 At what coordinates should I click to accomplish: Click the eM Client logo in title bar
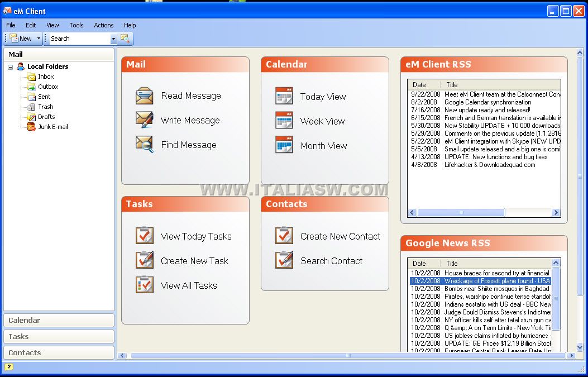coord(7,11)
